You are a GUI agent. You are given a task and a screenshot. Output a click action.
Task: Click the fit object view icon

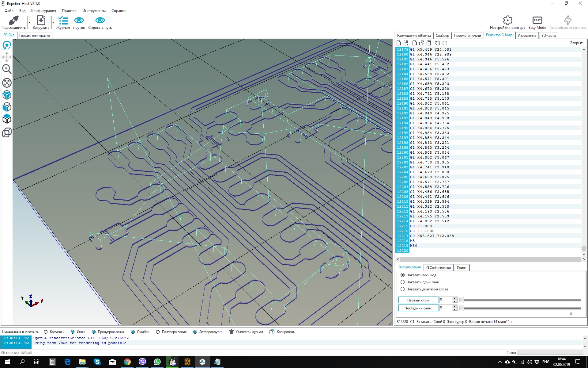[x=7, y=83]
